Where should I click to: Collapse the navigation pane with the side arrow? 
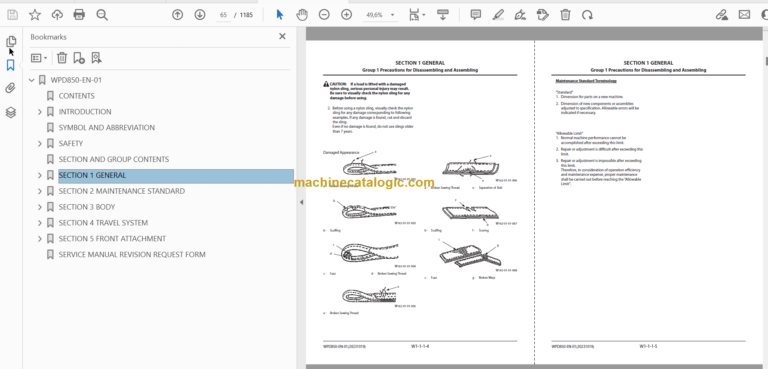[x=301, y=202]
